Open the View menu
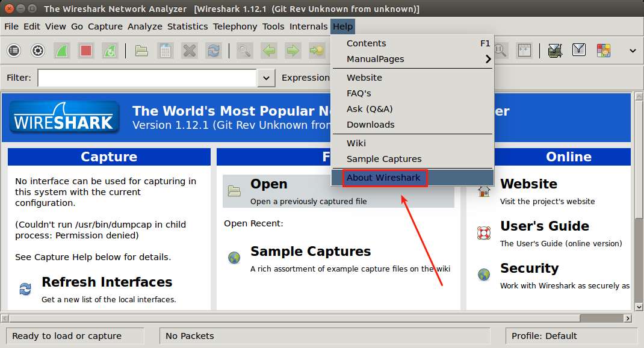644x348 pixels. coord(55,26)
